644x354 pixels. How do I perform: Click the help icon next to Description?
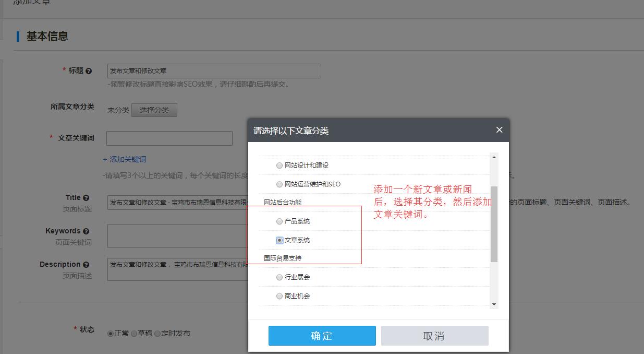click(x=86, y=265)
